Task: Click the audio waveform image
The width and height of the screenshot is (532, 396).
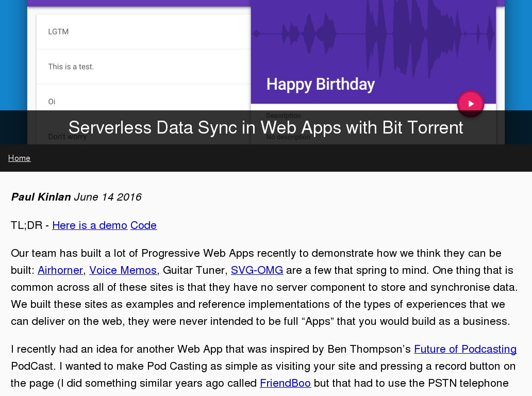Action: (x=373, y=34)
